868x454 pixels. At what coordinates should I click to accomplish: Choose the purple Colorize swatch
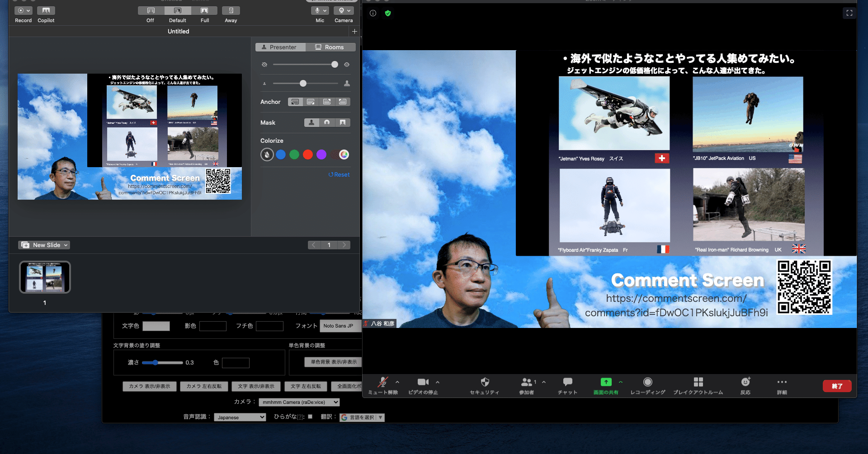[x=321, y=154]
